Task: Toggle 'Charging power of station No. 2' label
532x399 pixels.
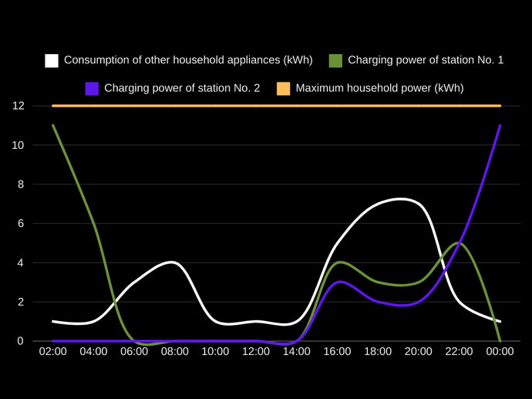Action: (x=181, y=88)
